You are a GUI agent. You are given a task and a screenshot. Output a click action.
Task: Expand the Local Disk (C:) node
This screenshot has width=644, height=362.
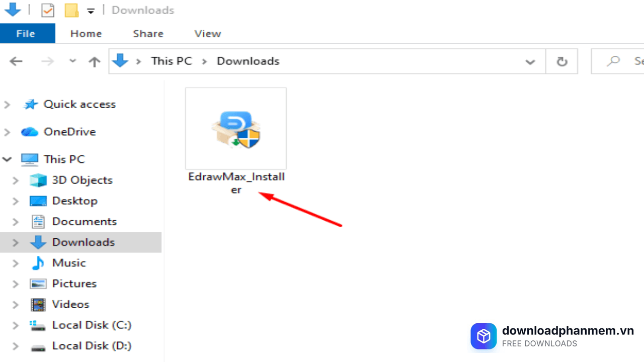[x=16, y=325]
